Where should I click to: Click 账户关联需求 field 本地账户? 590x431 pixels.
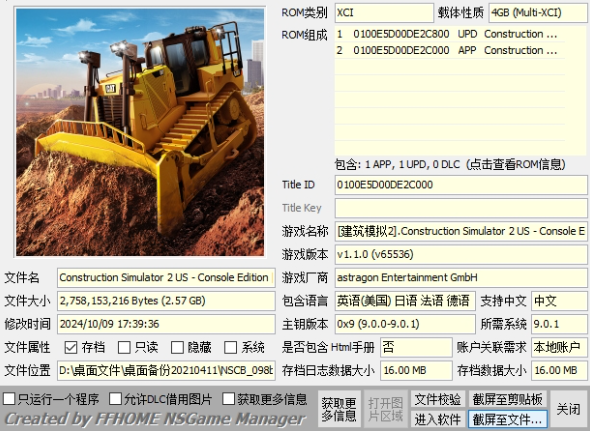click(x=559, y=347)
